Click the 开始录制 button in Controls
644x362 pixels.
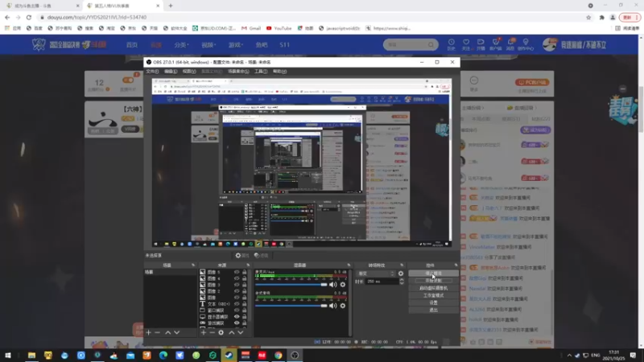coord(433,281)
